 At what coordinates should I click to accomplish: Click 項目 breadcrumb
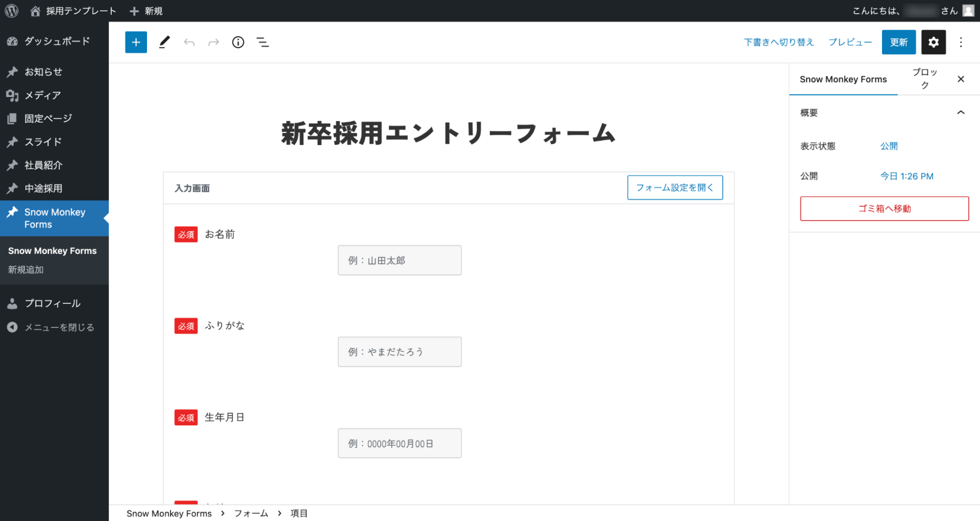tap(299, 513)
